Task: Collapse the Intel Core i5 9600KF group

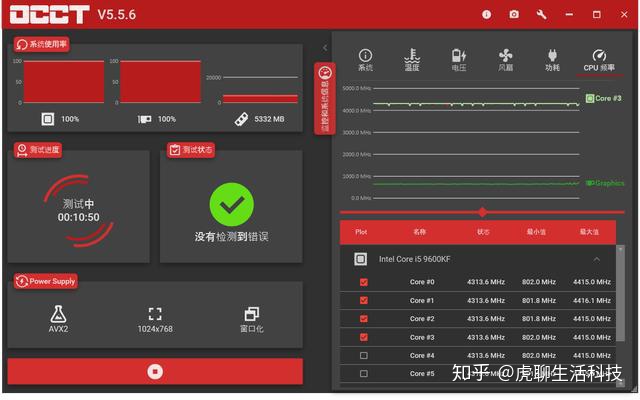Action: [x=597, y=259]
